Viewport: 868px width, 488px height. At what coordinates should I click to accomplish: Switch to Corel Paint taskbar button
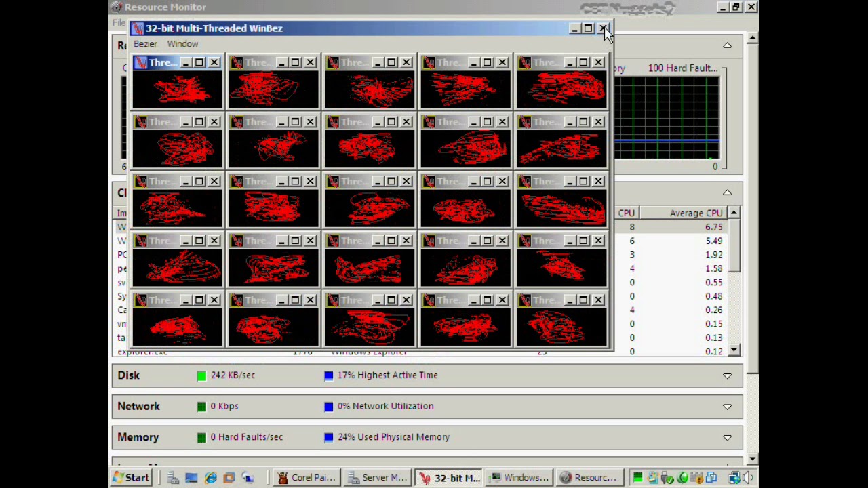tap(307, 478)
